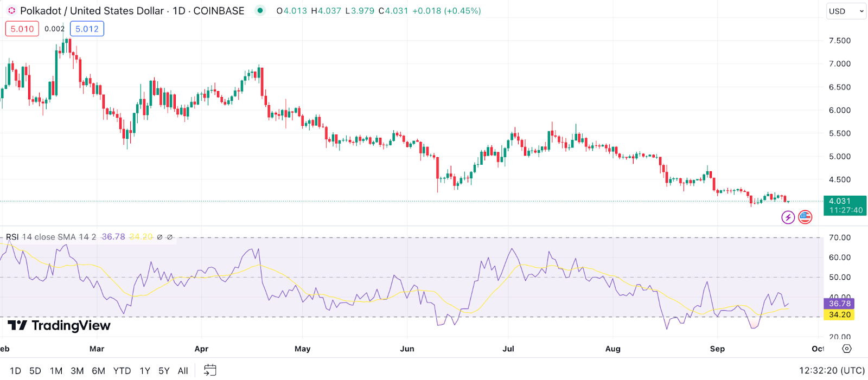Image resolution: width=868 pixels, height=380 pixels.
Task: Select the 3M time range
Action: [x=77, y=371]
